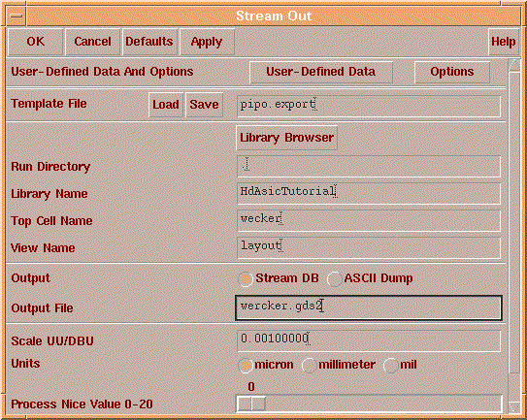Open the Options button
The image size is (527, 420).
451,72
